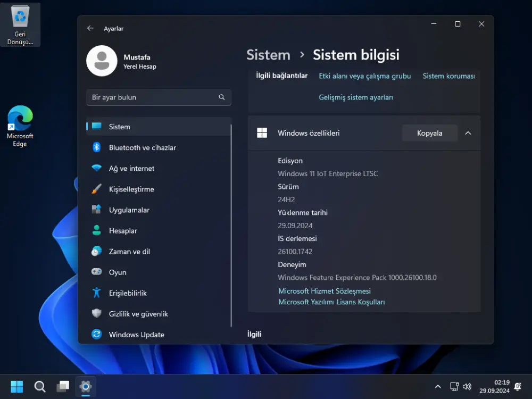Viewport: 532px width, 399px height.
Task: Open volume control in system tray
Action: click(x=467, y=386)
